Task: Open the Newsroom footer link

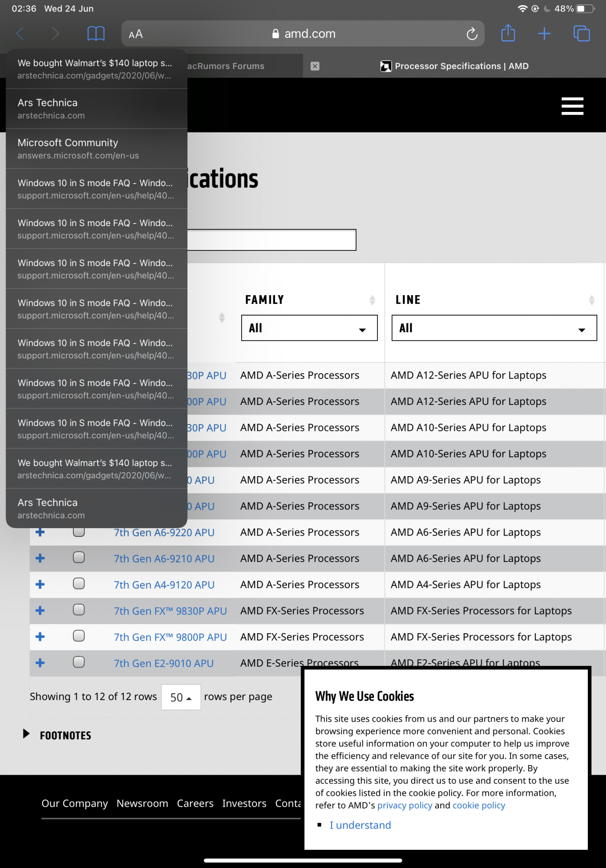Action: click(142, 804)
